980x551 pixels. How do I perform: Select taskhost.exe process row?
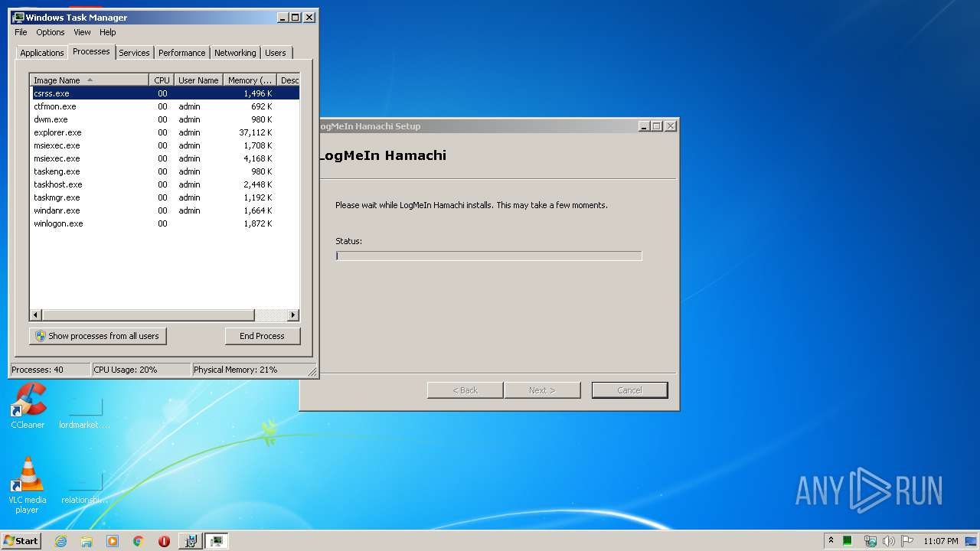point(165,184)
